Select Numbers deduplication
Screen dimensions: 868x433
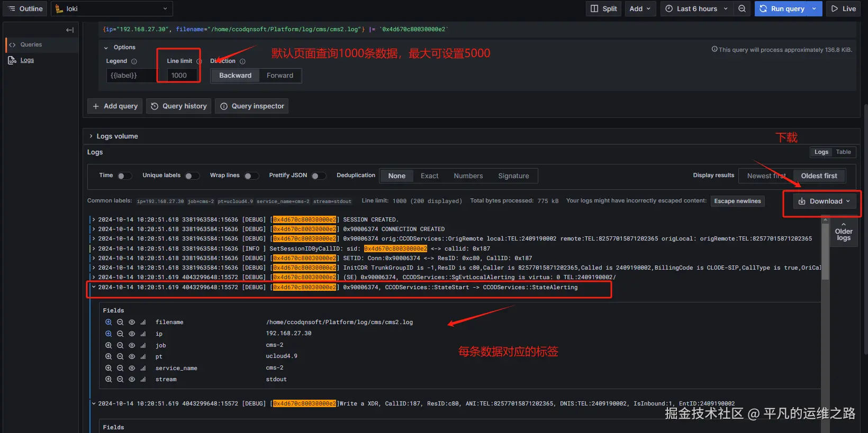468,176
